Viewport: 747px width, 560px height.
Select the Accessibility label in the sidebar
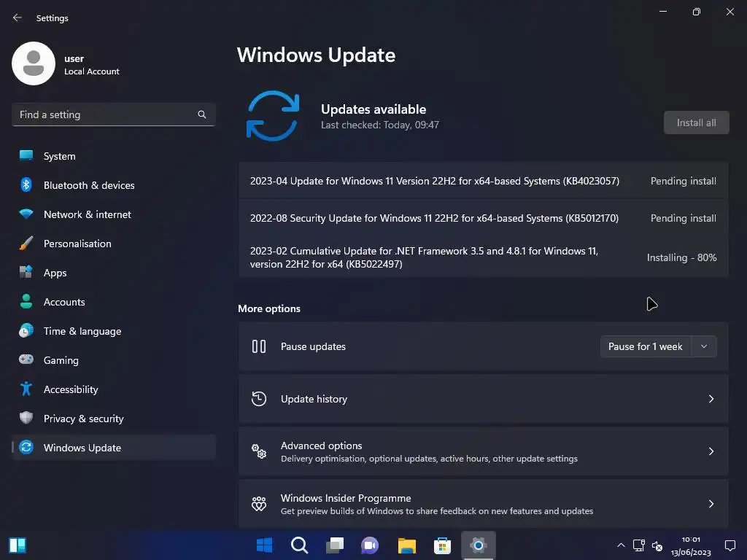[71, 389]
